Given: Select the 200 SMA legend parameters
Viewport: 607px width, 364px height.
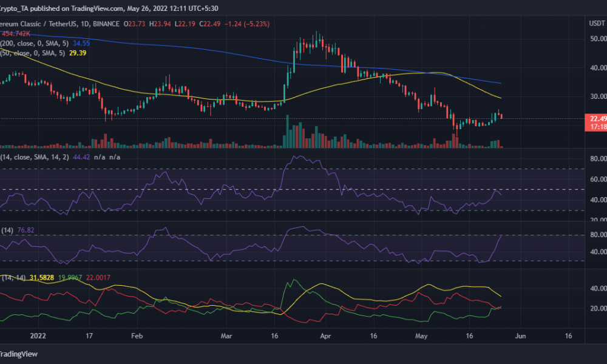Looking at the screenshot, I should coord(35,43).
